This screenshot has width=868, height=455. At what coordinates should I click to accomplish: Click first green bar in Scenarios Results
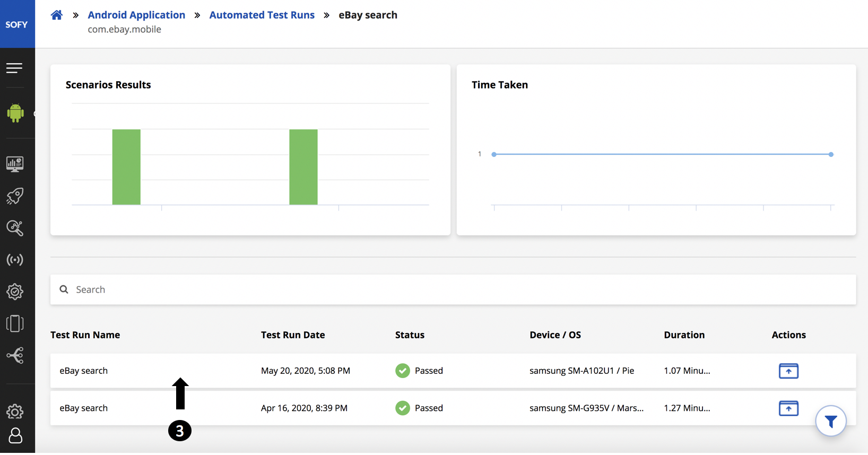click(x=126, y=167)
